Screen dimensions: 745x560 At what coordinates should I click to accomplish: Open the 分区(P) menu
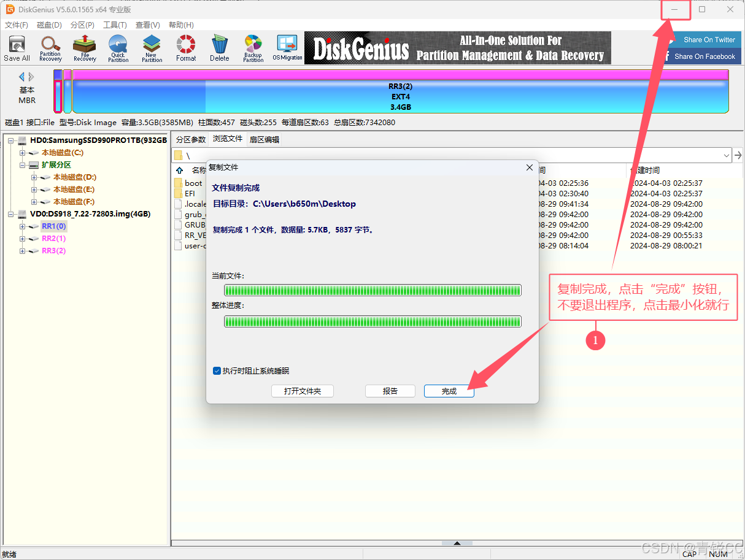pyautogui.click(x=82, y=25)
